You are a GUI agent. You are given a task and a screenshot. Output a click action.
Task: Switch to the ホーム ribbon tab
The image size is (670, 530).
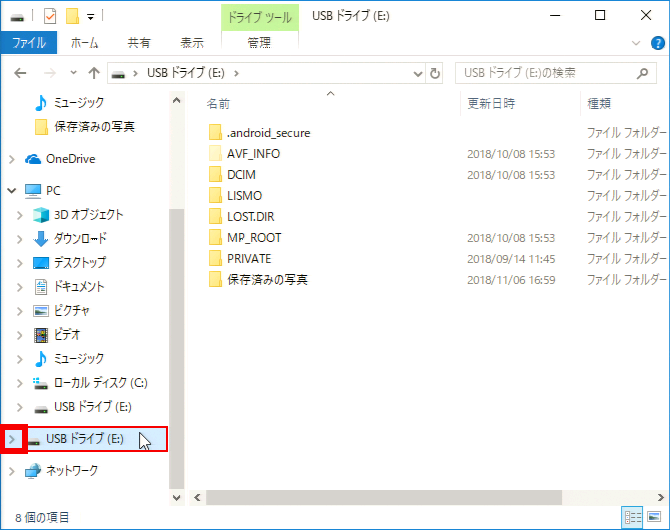click(84, 43)
